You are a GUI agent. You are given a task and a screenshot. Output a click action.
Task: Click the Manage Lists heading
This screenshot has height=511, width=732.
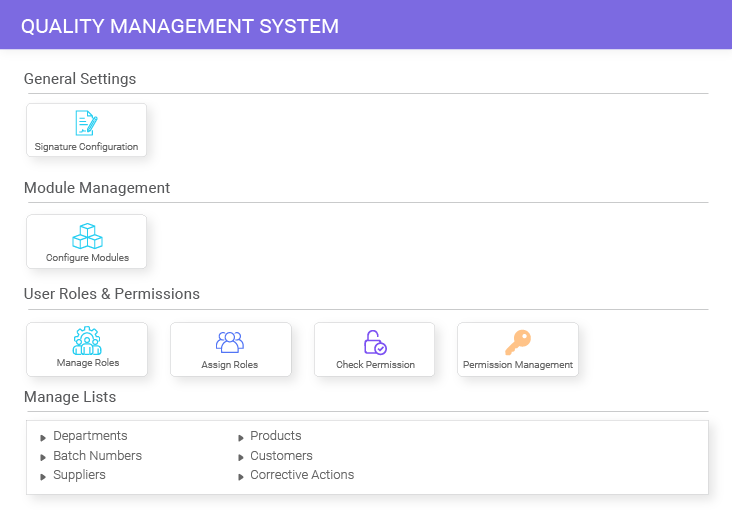(x=70, y=397)
